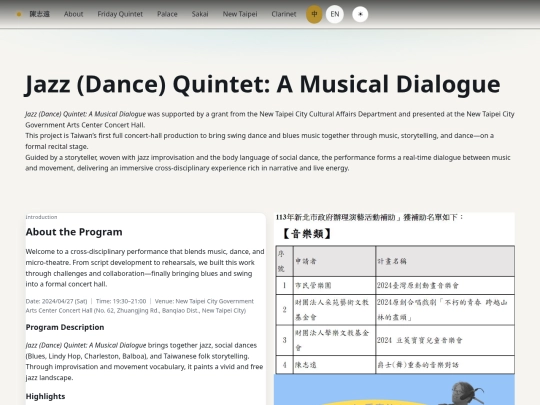Select the 'About the Program' heading
The height and width of the screenshot is (405, 540).
coord(74,232)
